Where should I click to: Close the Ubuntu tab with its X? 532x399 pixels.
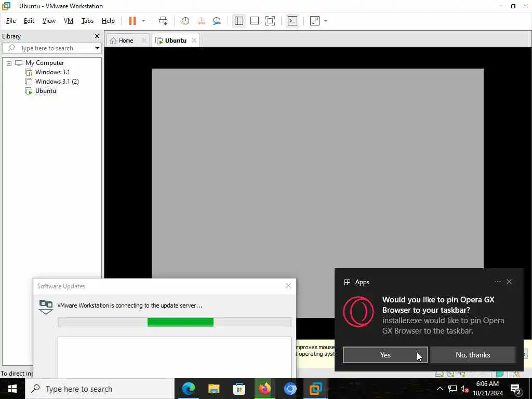coord(194,40)
